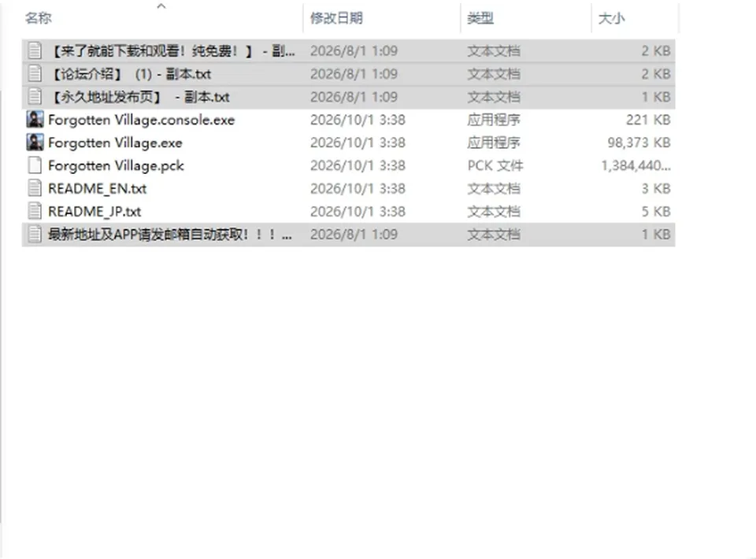This screenshot has height=559, width=756.
Task: Click the modified date of 【论坛介绍】 (1) - 副本.txt
Action: pyautogui.click(x=354, y=74)
